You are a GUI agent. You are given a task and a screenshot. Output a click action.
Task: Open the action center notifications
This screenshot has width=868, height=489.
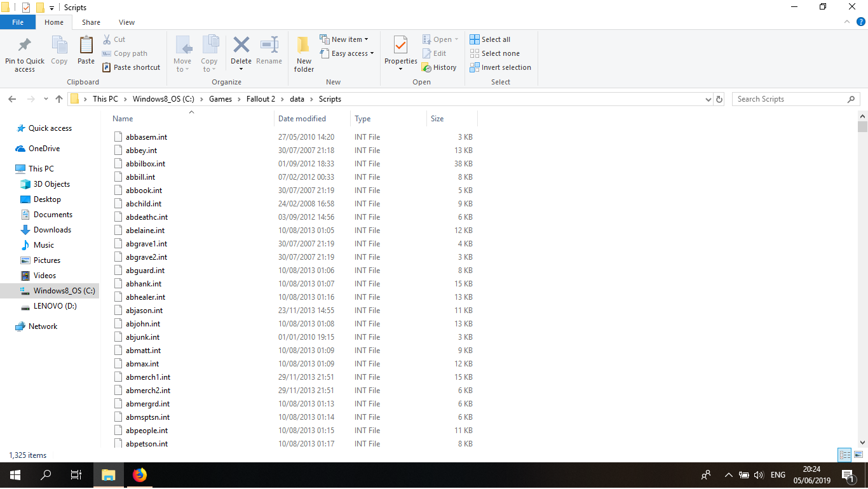pos(848,475)
